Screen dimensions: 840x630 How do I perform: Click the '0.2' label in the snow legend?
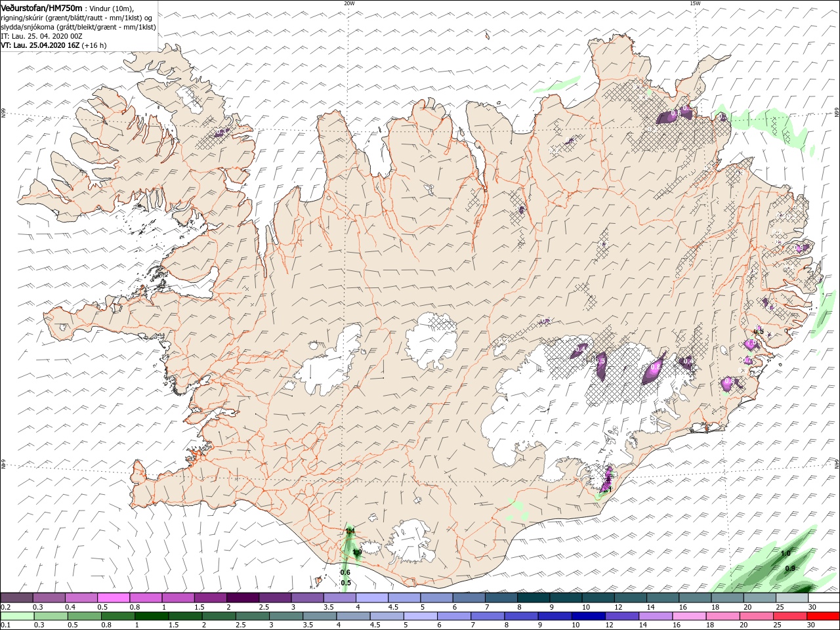point(5,607)
